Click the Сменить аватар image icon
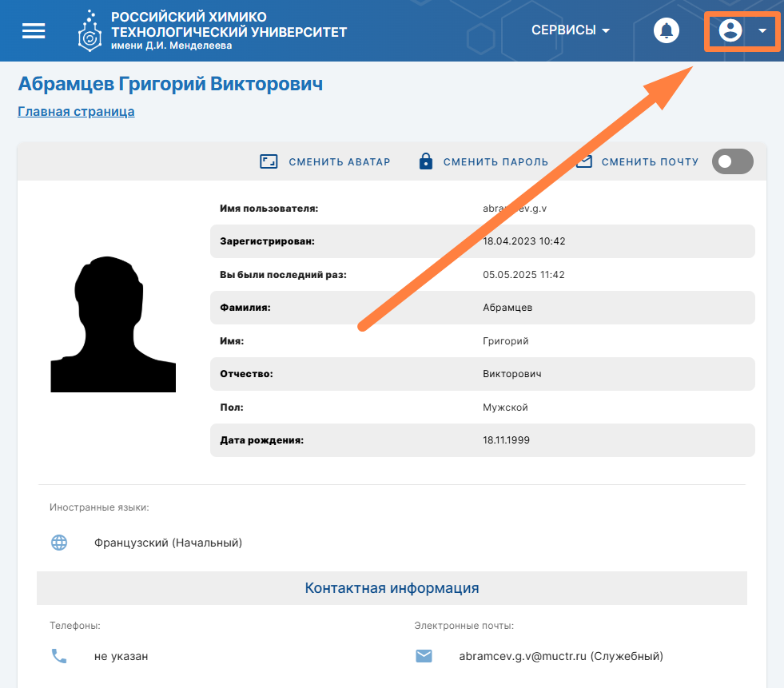Viewport: 784px width, 688px height. point(269,162)
